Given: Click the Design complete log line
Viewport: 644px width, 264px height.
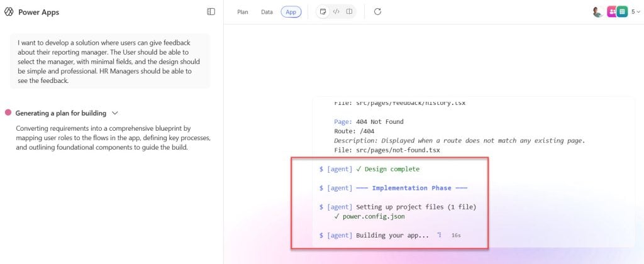Looking at the screenshot, I should click(369, 168).
